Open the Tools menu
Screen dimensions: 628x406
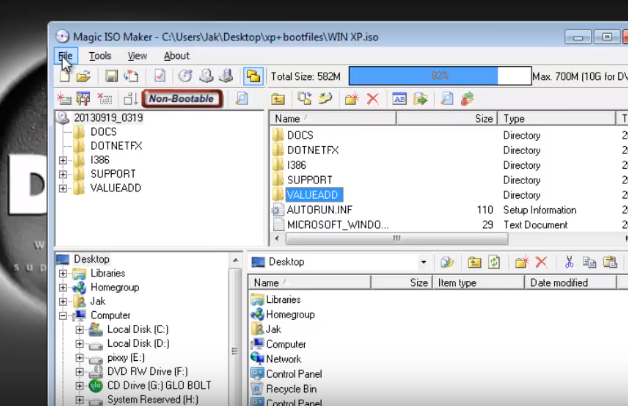(100, 56)
